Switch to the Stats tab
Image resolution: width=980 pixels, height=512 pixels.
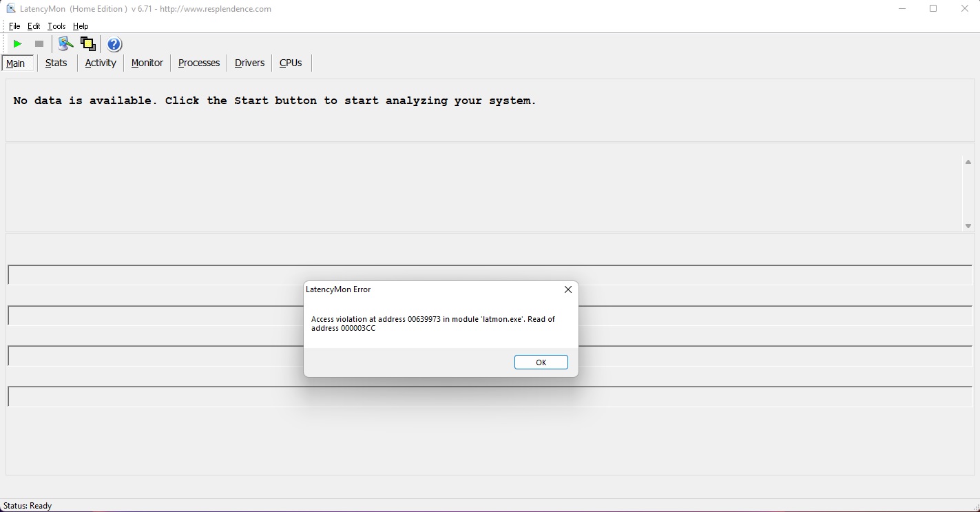tap(56, 63)
